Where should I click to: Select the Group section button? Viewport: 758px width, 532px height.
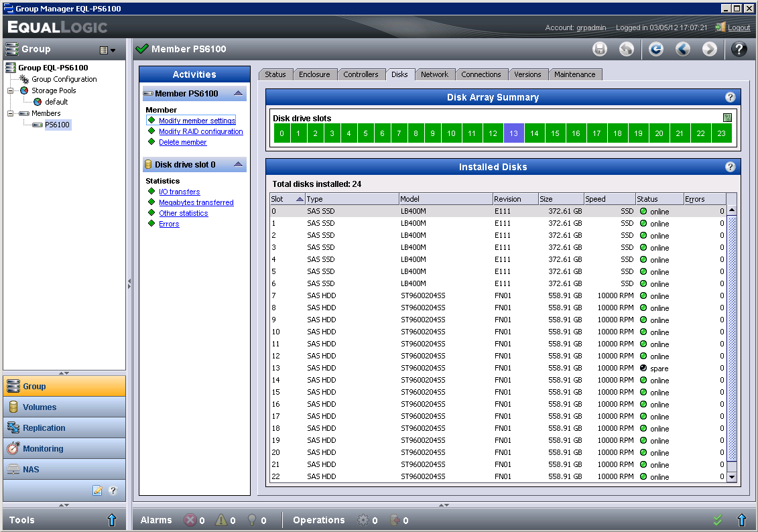[x=64, y=386]
